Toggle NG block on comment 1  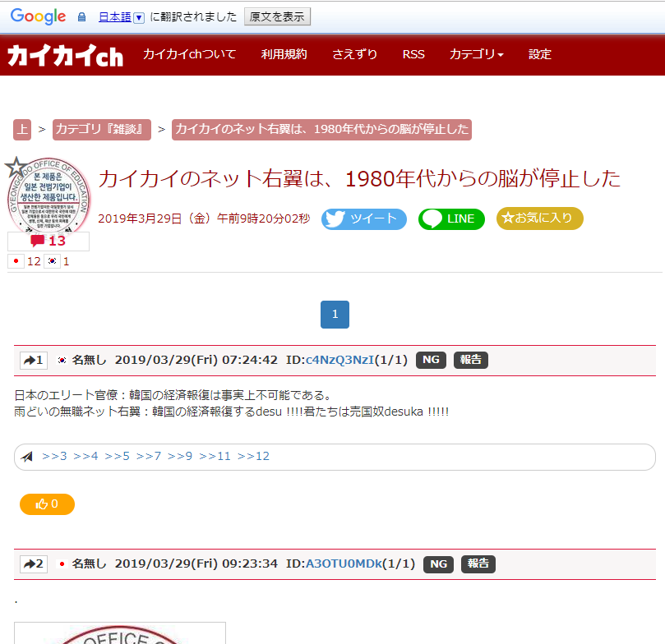pyautogui.click(x=431, y=360)
